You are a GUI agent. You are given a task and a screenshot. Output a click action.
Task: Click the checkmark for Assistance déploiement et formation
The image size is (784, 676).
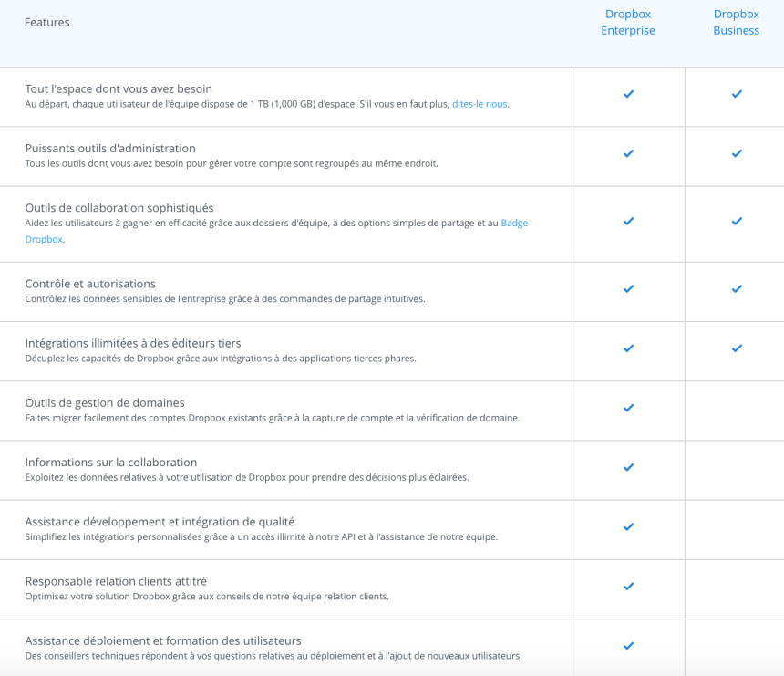point(628,646)
